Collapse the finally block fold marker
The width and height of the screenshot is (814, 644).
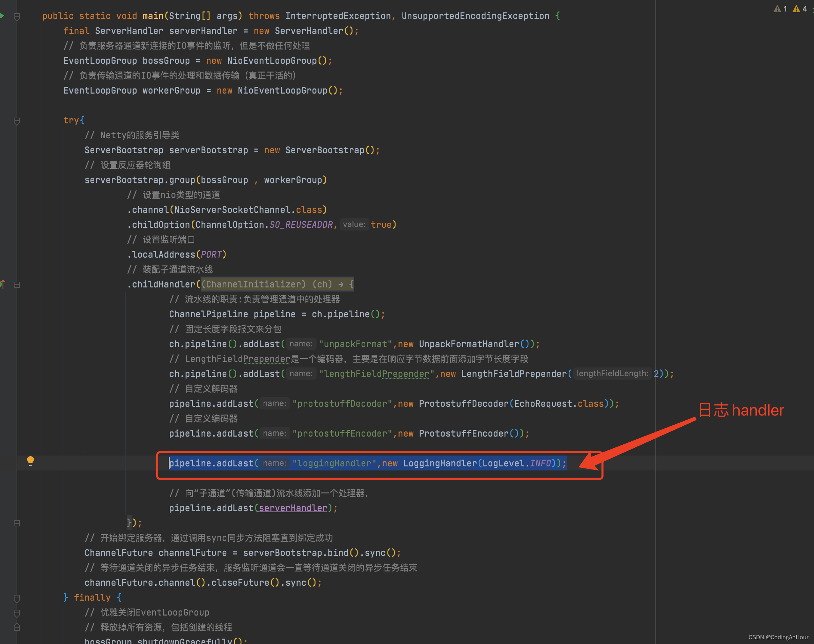coord(17,598)
